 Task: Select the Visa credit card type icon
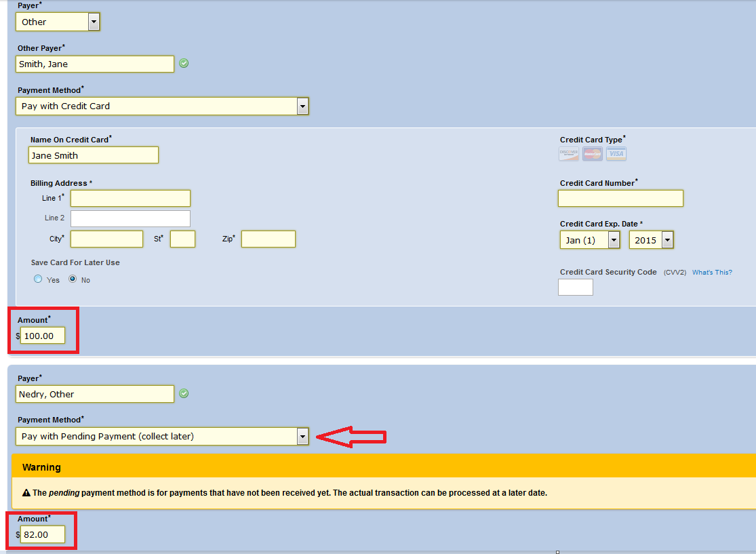(x=616, y=154)
